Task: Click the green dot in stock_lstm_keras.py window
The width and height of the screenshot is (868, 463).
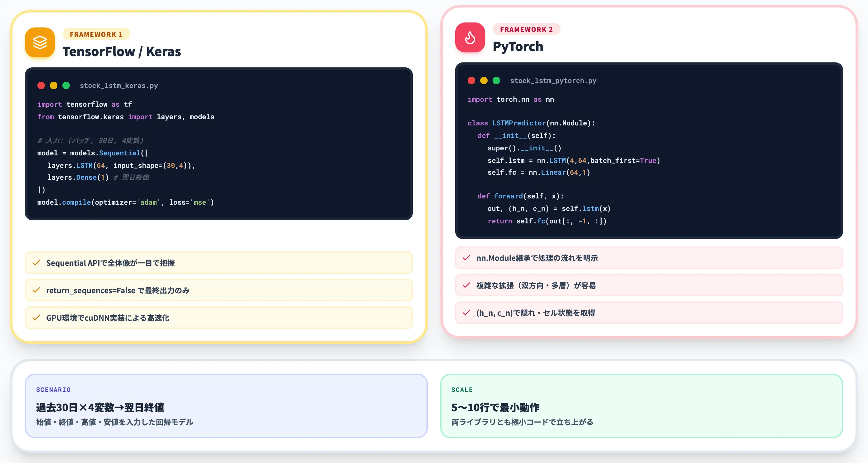Action: coord(66,86)
